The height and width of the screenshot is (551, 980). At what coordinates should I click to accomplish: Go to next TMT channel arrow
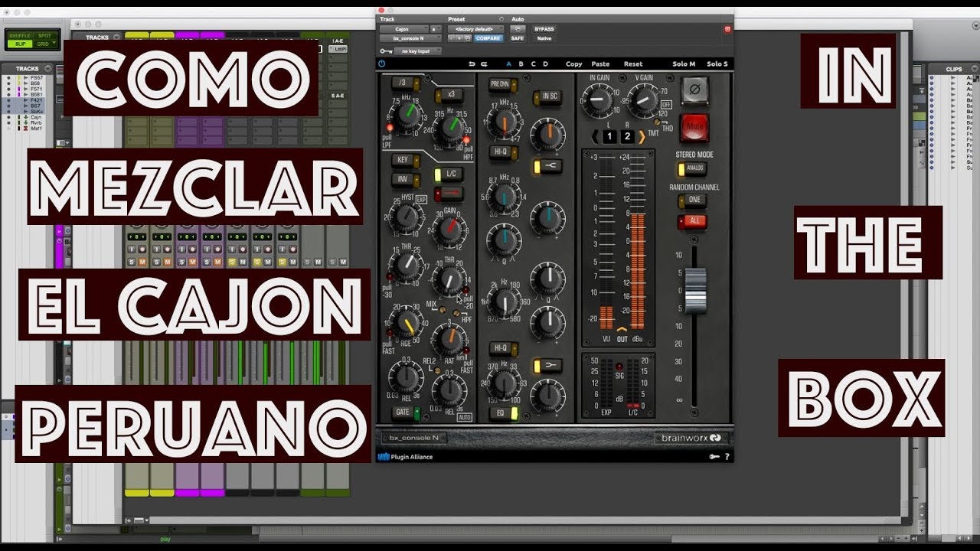click(x=642, y=137)
